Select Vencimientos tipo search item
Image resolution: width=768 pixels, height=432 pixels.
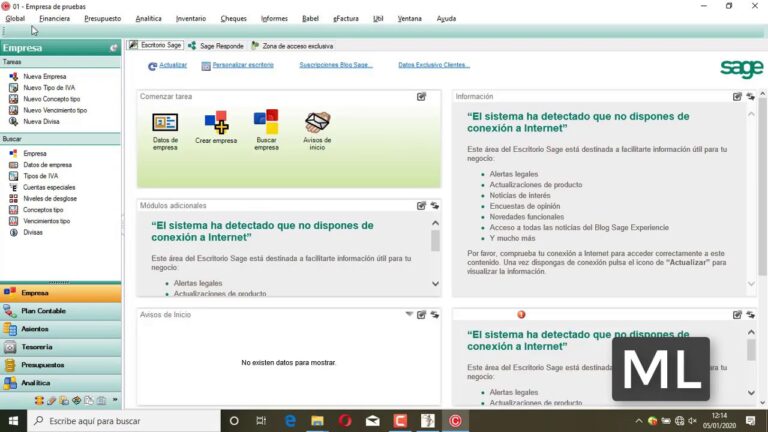click(x=47, y=221)
